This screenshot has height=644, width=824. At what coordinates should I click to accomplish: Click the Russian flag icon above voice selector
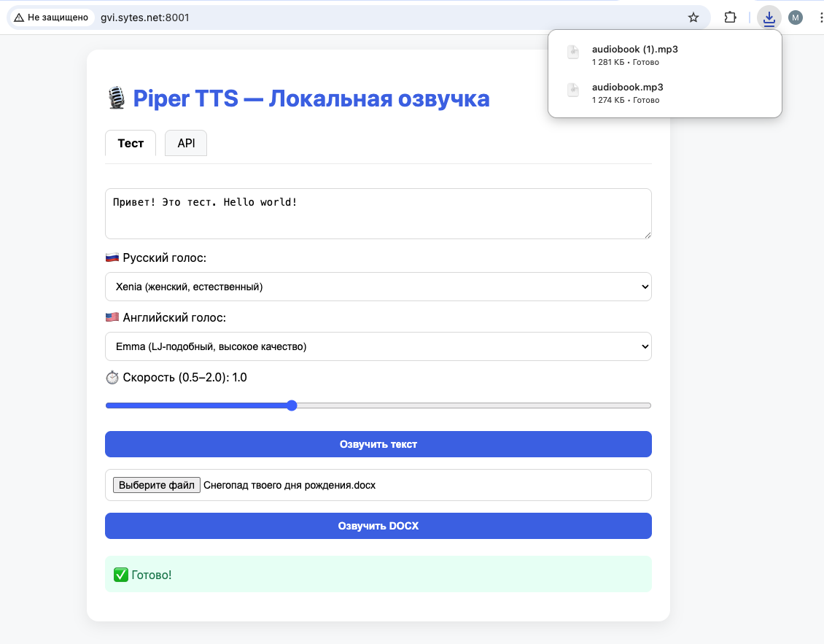tap(112, 257)
